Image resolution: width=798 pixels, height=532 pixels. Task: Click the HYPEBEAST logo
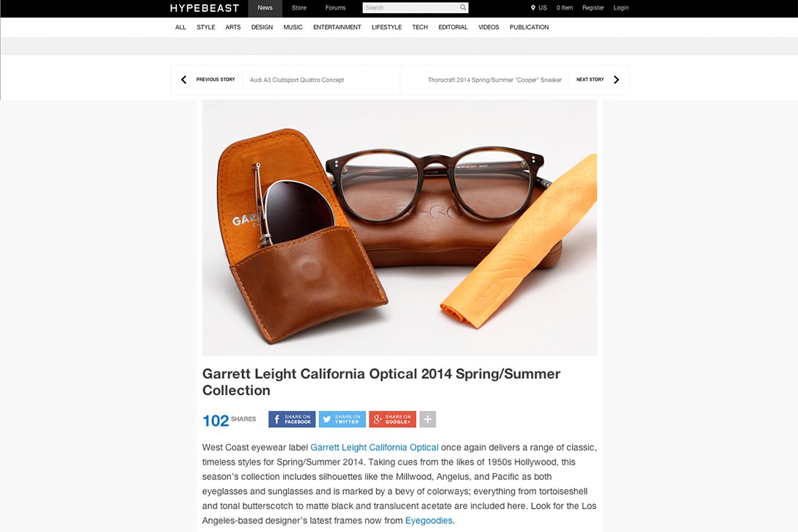click(205, 8)
